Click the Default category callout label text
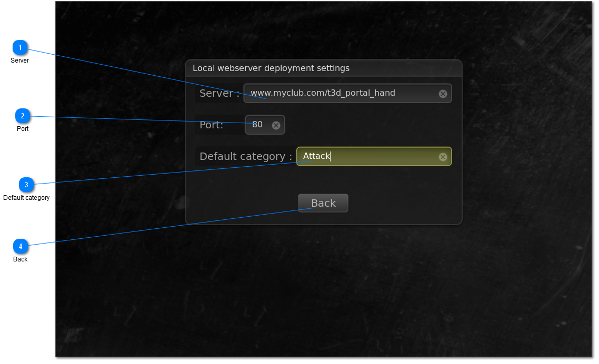This screenshot has height=364, width=599. (x=26, y=198)
